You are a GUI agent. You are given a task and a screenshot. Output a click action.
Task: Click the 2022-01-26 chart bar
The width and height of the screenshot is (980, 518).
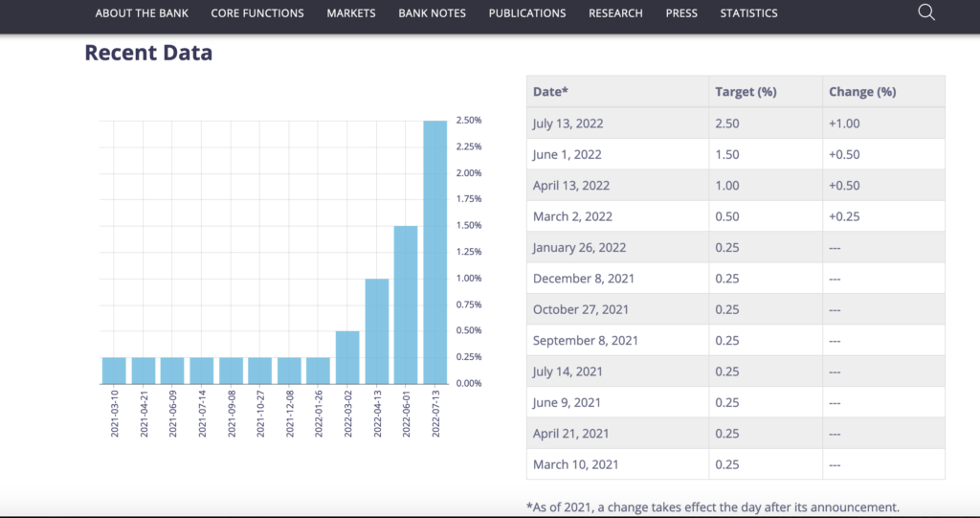[318, 371]
